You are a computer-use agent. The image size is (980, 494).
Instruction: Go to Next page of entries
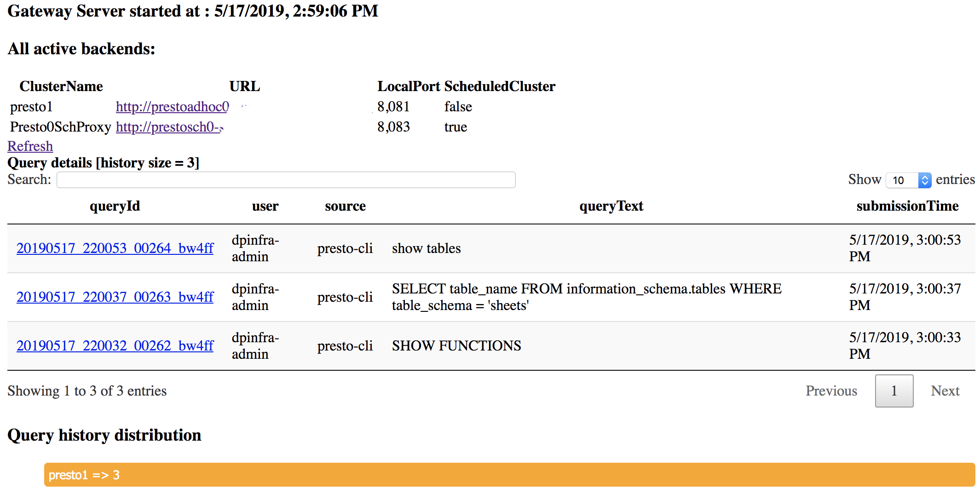[x=945, y=391]
